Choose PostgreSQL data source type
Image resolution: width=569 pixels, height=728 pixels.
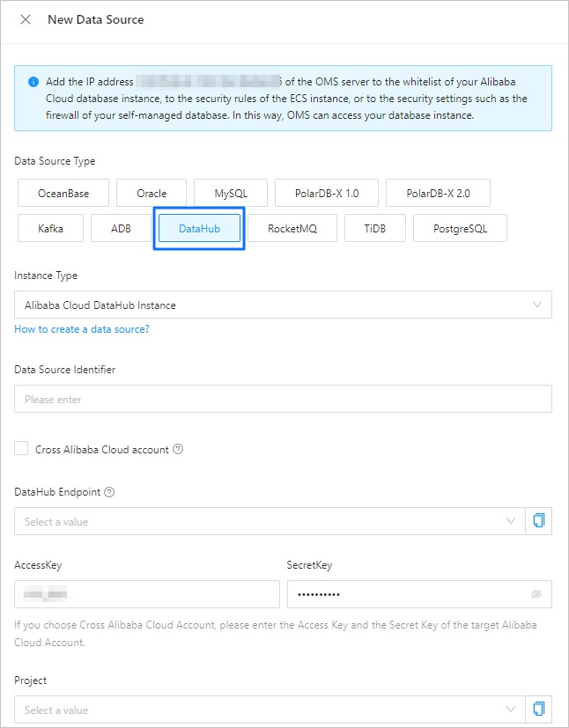tap(460, 228)
